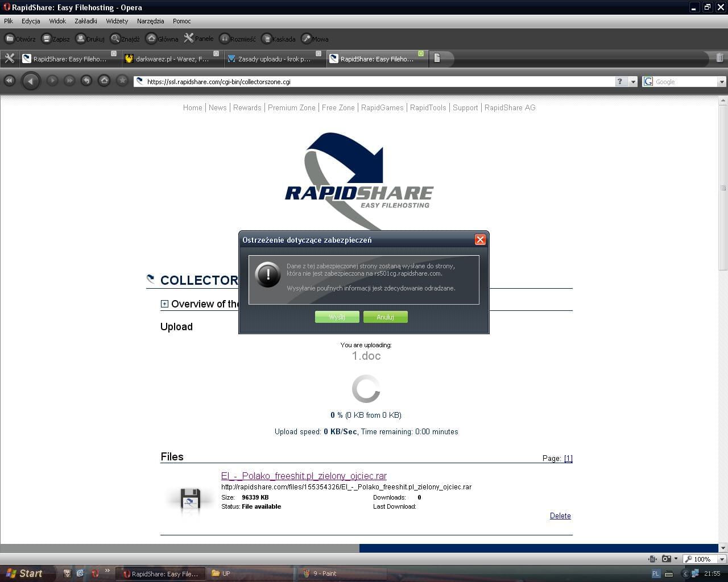
Task: Click the wrench icon left of tabs
Action: pyautogui.click(x=9, y=58)
